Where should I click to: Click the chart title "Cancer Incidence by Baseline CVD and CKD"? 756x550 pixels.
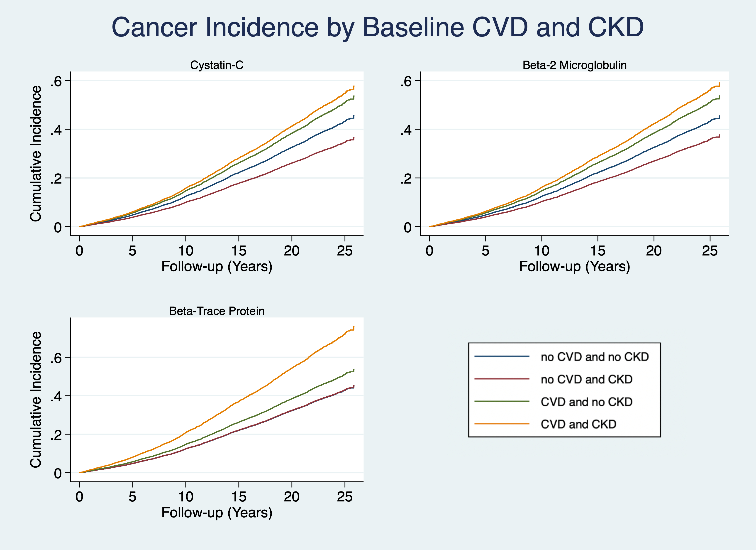click(377, 27)
